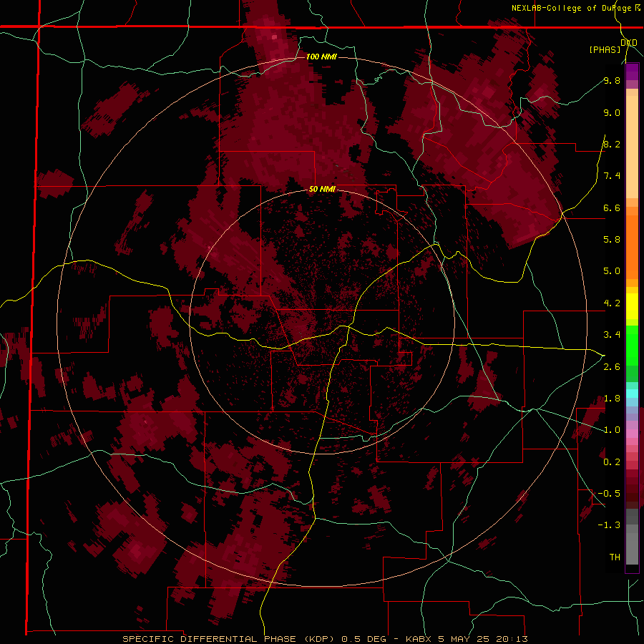Pick the peach band on the color scale

coord(632,144)
